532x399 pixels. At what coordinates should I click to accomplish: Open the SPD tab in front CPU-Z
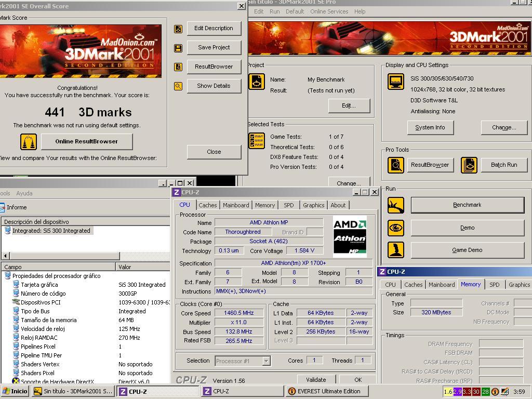[289, 205]
